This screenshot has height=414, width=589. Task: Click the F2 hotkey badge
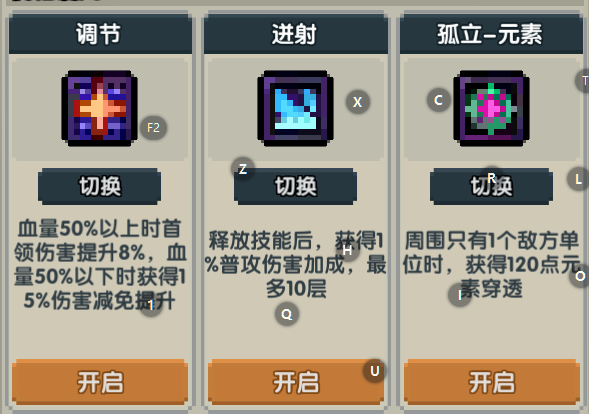153,128
